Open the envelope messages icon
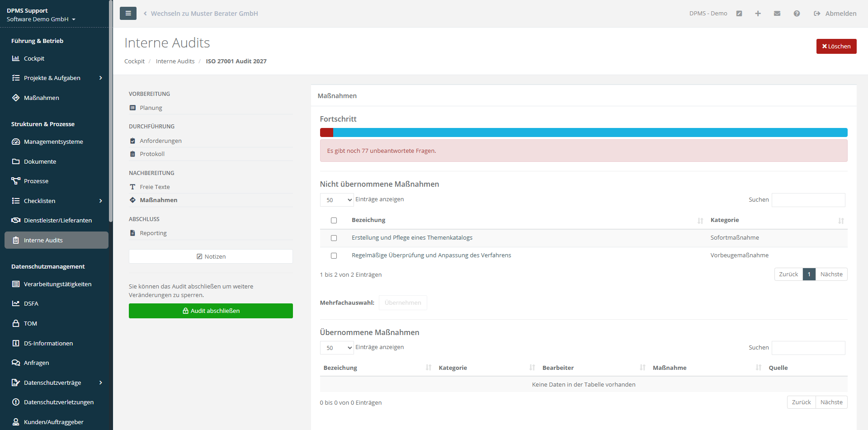The height and width of the screenshot is (430, 868). click(x=777, y=14)
